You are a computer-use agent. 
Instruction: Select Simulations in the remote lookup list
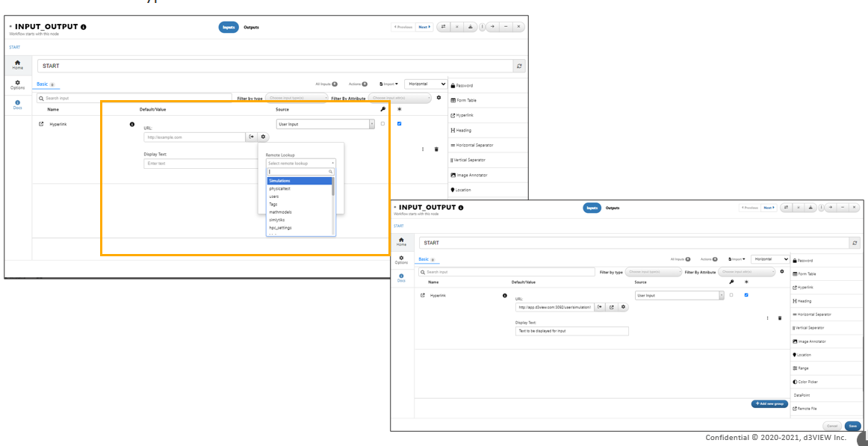point(300,181)
